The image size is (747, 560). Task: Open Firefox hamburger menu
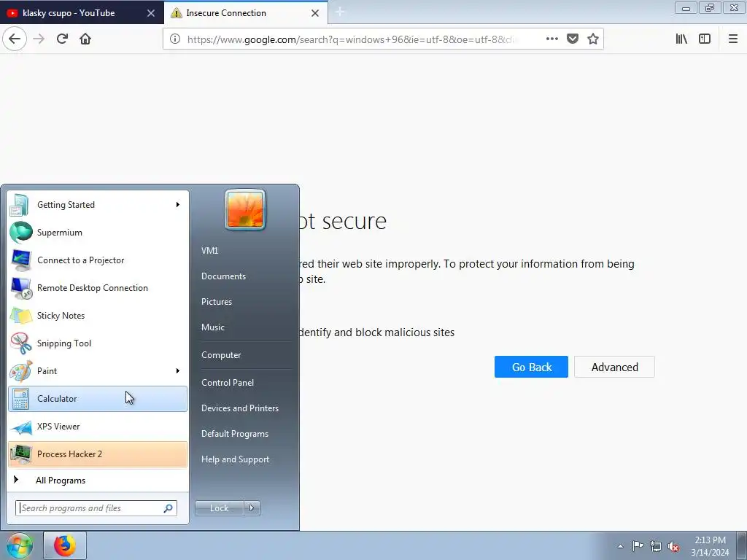click(732, 39)
